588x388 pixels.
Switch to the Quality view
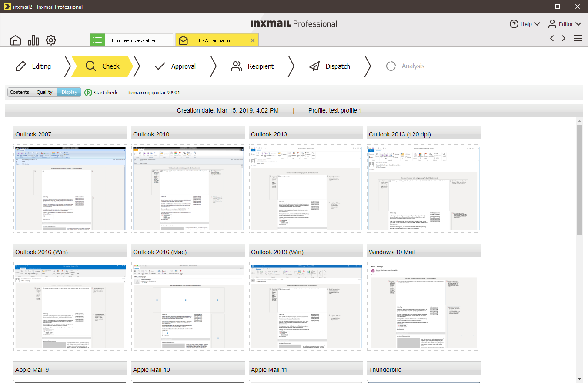point(44,92)
